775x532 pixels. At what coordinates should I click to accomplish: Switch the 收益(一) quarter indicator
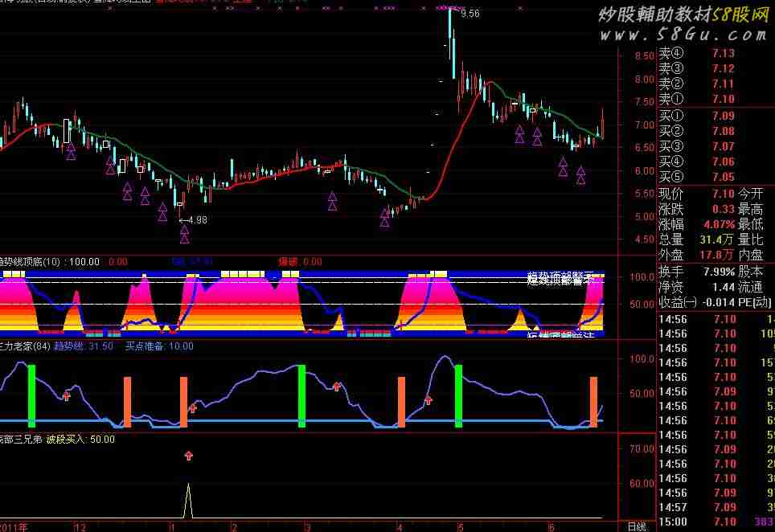(x=681, y=302)
